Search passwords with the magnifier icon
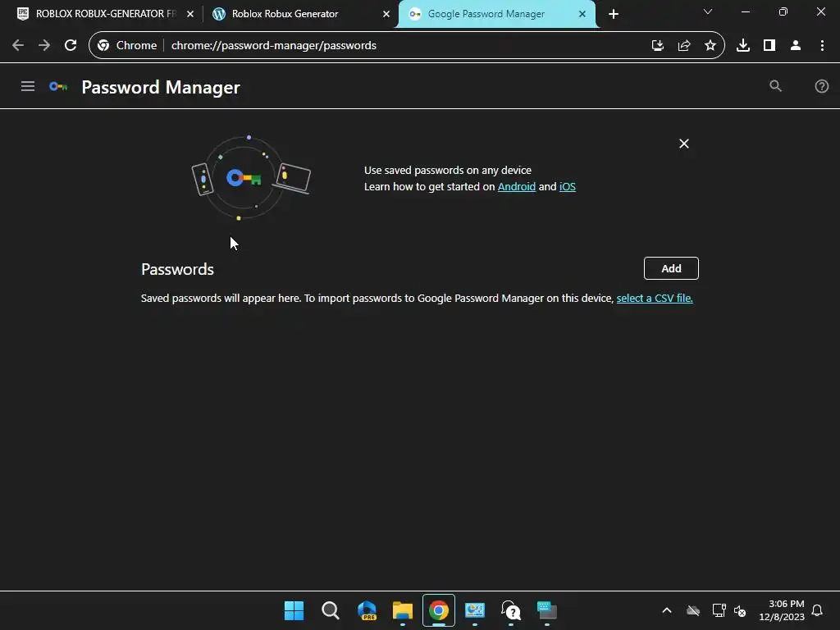 775,85
